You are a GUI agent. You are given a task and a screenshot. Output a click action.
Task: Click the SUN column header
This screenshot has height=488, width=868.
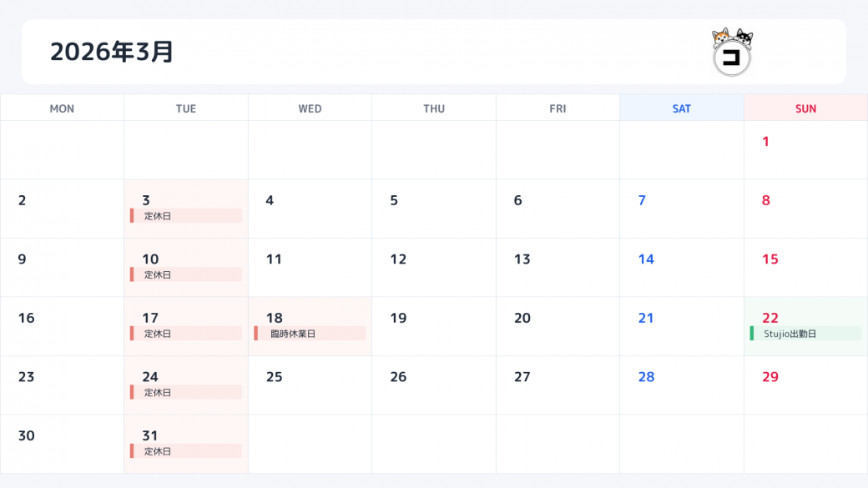pyautogui.click(x=805, y=108)
